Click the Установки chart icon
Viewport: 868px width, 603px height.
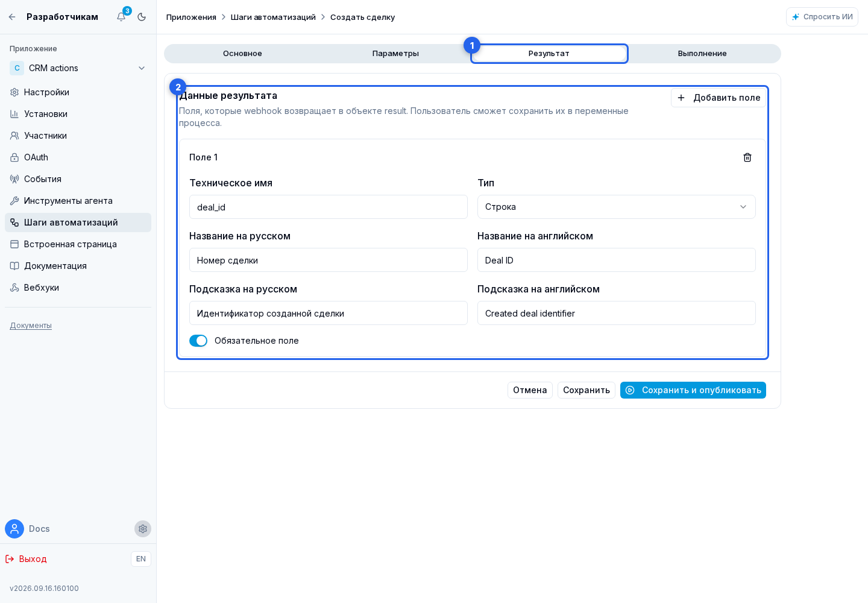click(x=14, y=114)
